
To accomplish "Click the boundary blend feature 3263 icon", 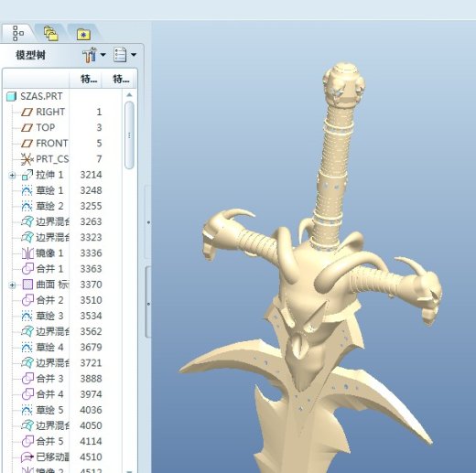I will tap(27, 221).
